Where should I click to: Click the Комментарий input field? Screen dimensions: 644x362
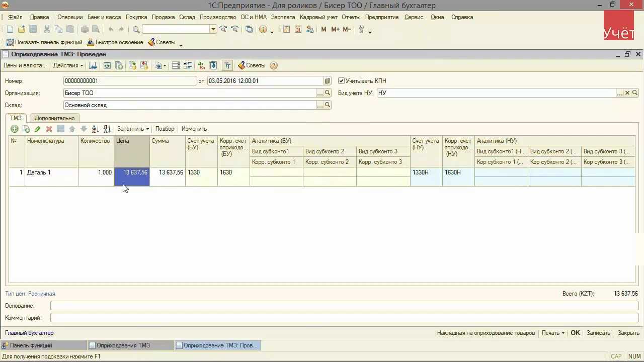[x=344, y=318]
